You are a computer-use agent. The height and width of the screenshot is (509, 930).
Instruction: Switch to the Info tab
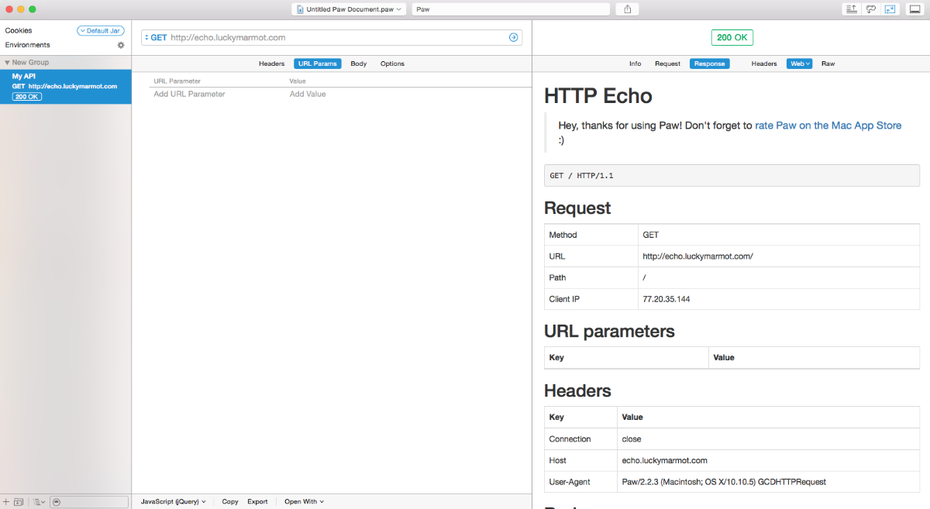tap(635, 63)
